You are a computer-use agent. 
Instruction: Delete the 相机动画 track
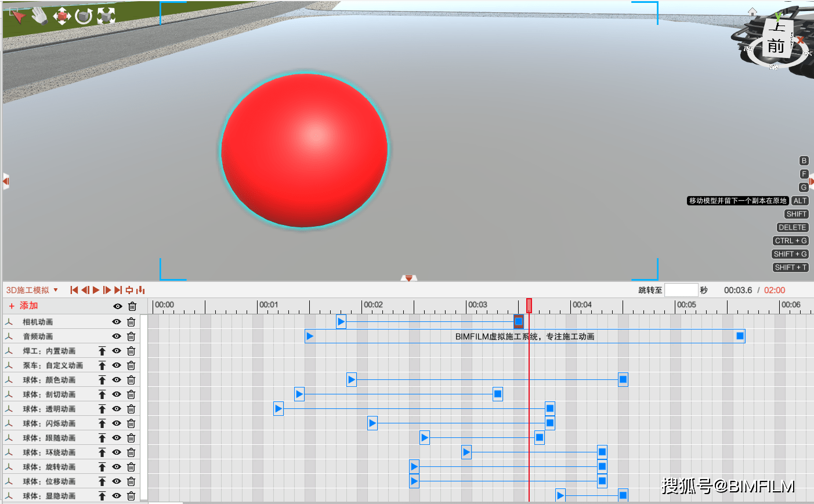(x=131, y=322)
